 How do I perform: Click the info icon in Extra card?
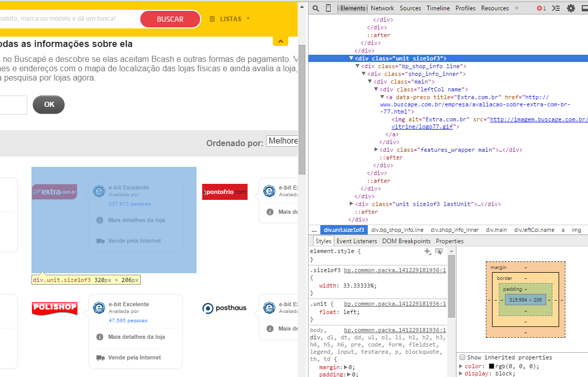pyautogui.click(x=100, y=221)
